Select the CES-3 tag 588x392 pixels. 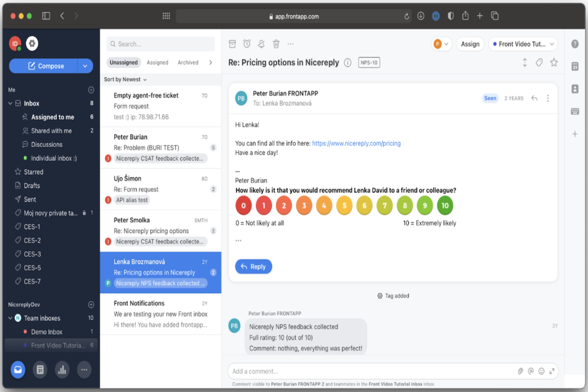click(x=32, y=254)
